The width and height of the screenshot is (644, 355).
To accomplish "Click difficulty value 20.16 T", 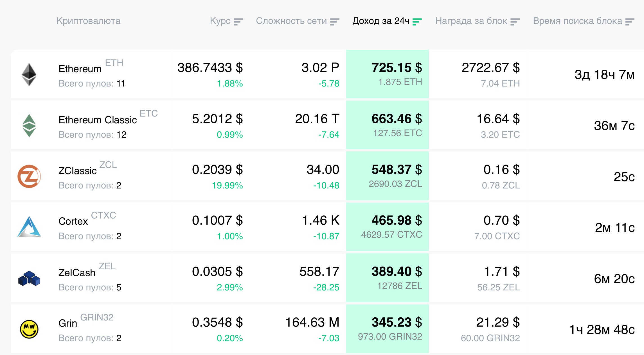I will coord(317,119).
